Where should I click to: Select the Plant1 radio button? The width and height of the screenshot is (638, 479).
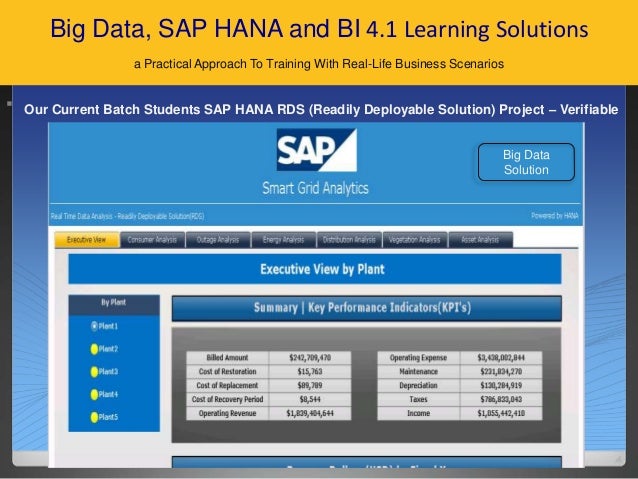(94, 326)
